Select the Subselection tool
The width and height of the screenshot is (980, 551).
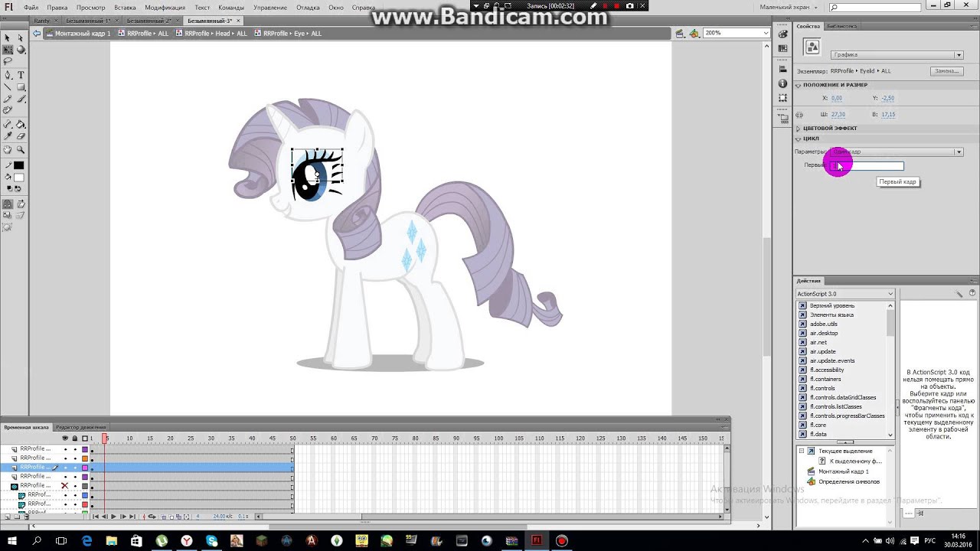[x=21, y=37]
